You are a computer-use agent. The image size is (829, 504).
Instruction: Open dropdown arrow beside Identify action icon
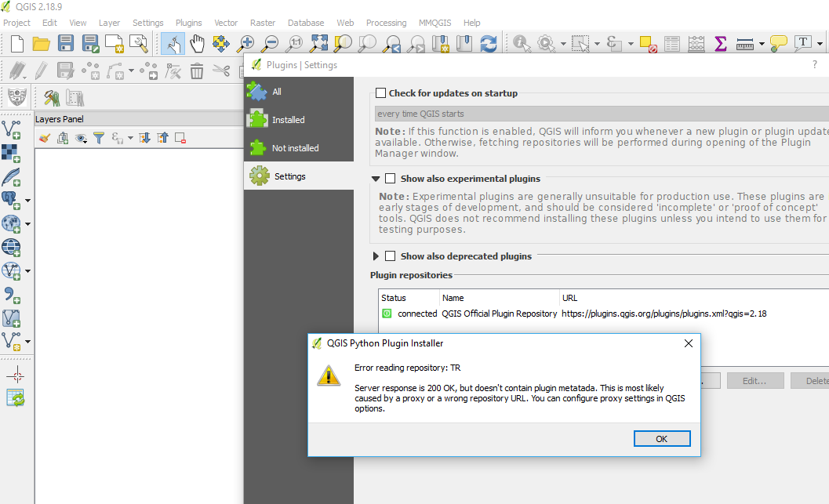coord(563,44)
